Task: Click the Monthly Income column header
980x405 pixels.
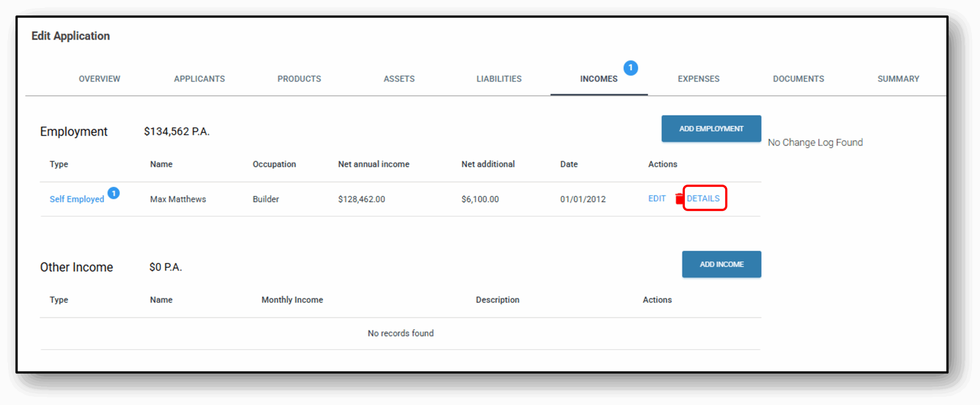Action: pos(292,300)
